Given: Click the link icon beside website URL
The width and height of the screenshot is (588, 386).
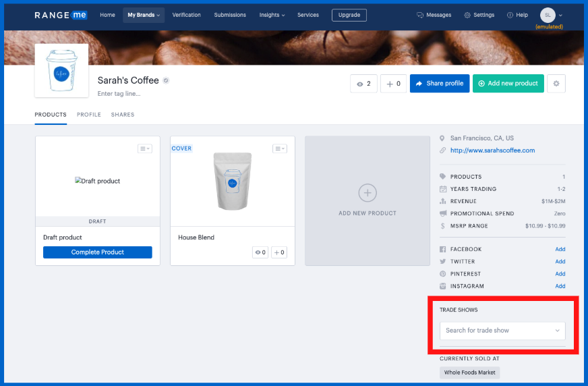Looking at the screenshot, I should click(x=442, y=150).
